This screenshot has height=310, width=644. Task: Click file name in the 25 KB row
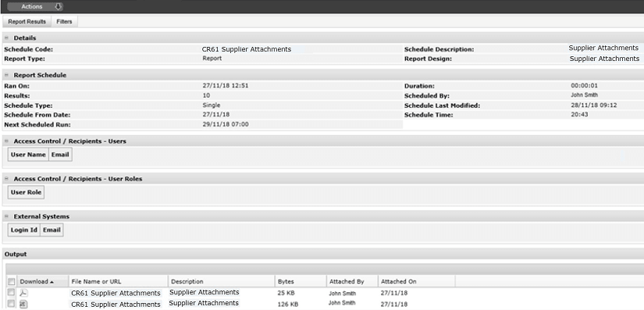(116, 293)
